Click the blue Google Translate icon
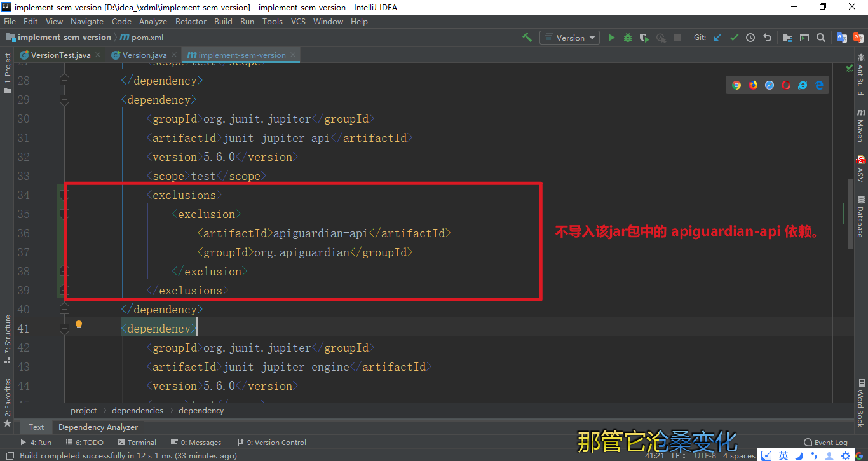Image resolution: width=868 pixels, height=461 pixels. (x=842, y=38)
